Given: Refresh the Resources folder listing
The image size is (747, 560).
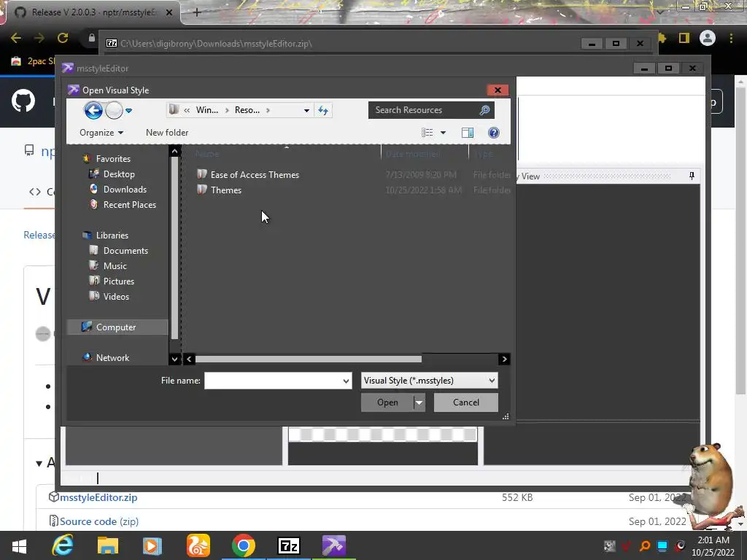Looking at the screenshot, I should click(323, 111).
